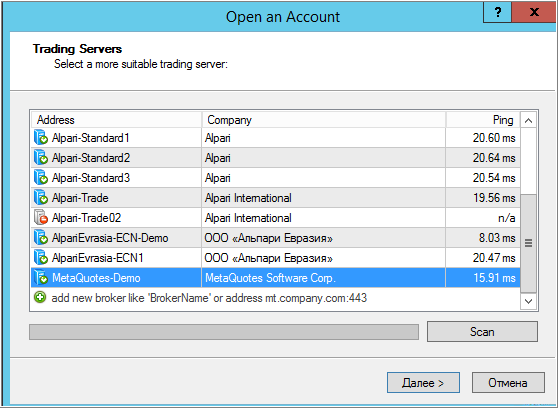The width and height of the screenshot is (558, 408).
Task: Click the Alpari company cell for Alpari-Standard1
Action: click(x=323, y=137)
